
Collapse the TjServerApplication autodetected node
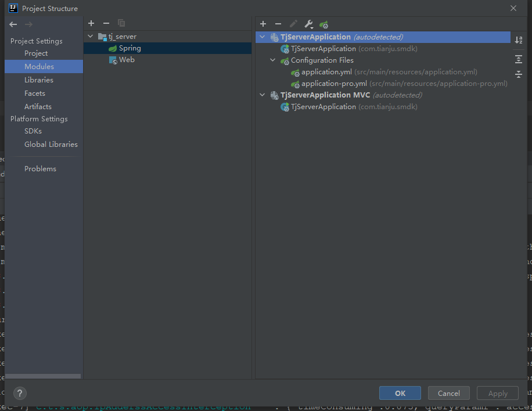point(263,37)
